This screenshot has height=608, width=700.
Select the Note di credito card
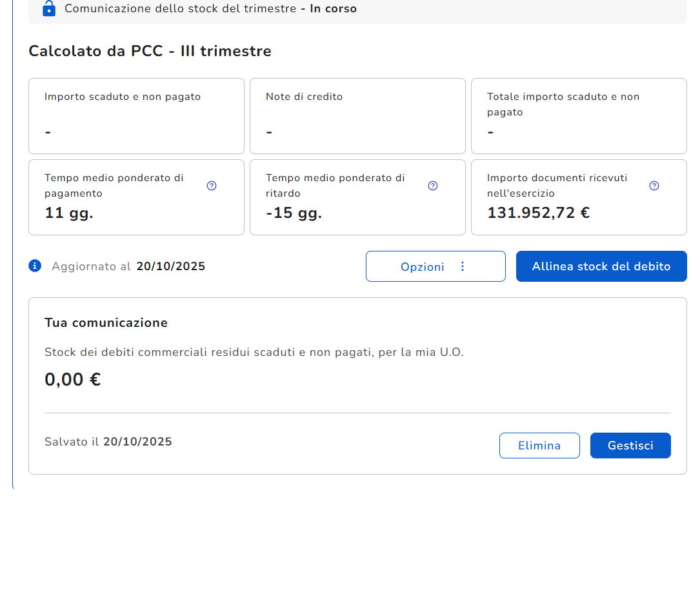click(x=357, y=116)
